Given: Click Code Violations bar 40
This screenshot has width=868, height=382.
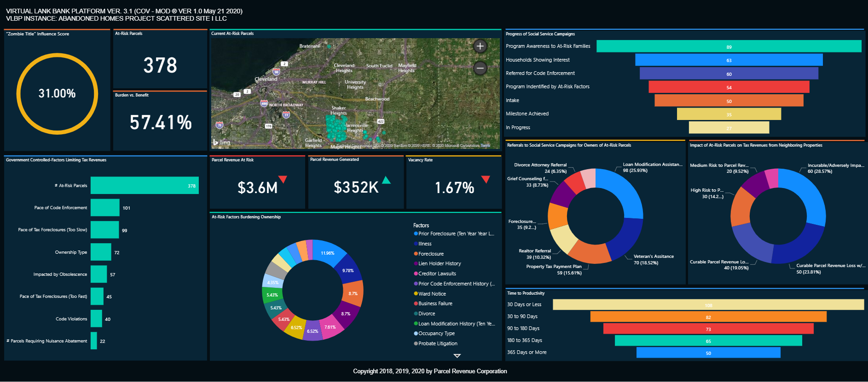Looking at the screenshot, I should (96, 319).
